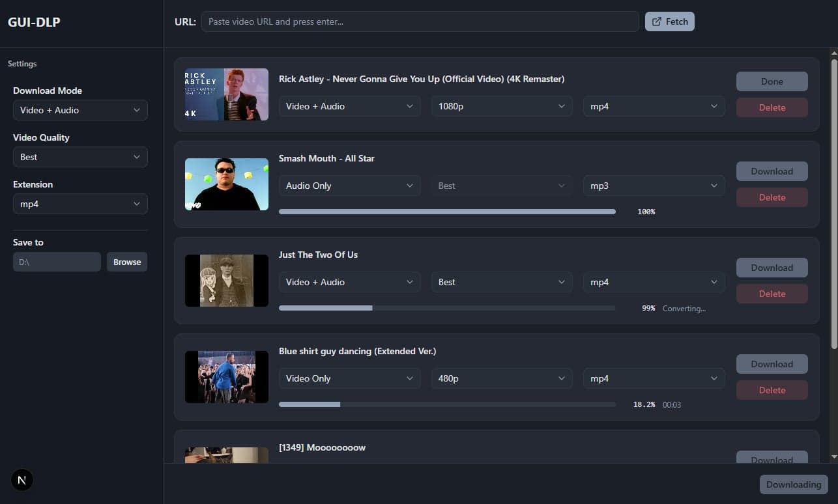Open mp4 format dropdown for Rick Astley
The height and width of the screenshot is (504, 838).
(x=654, y=106)
